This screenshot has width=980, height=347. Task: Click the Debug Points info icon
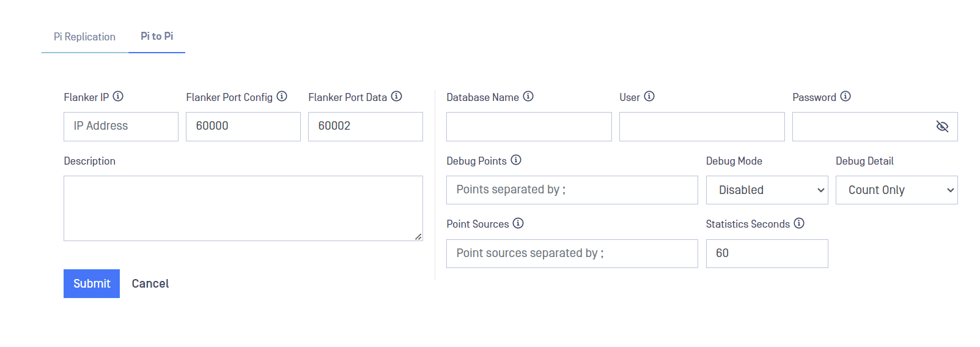[x=516, y=160]
